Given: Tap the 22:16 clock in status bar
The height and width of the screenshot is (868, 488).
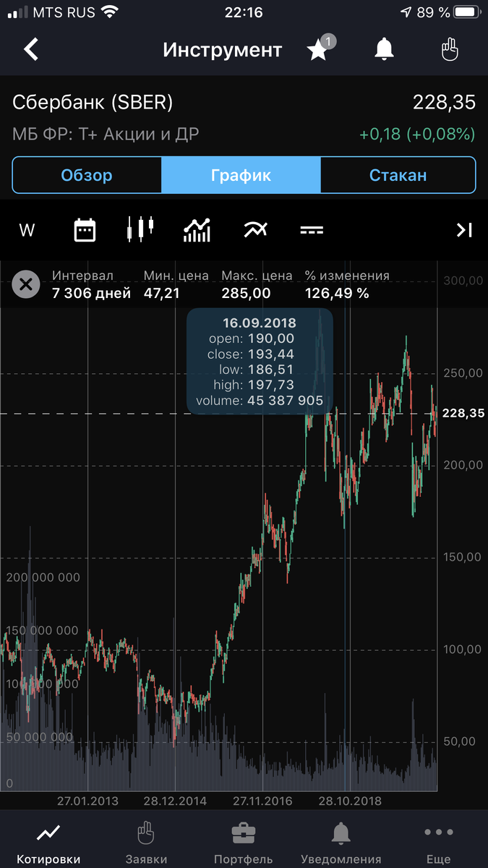Looking at the screenshot, I should 244,12.
